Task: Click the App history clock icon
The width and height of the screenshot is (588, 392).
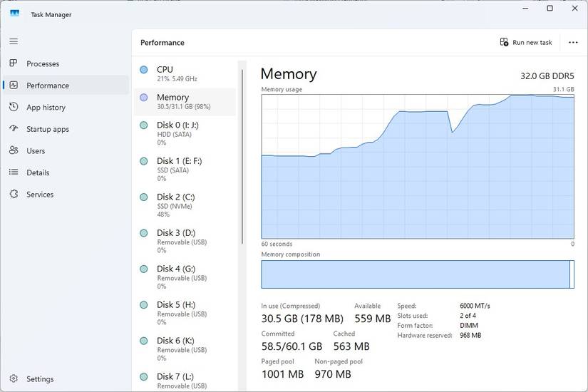Action: (14, 107)
